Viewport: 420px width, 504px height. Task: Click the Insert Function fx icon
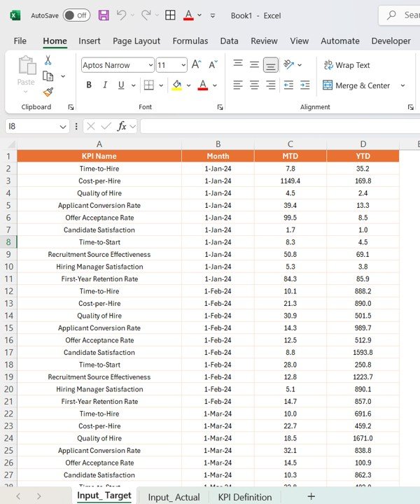tap(122, 126)
